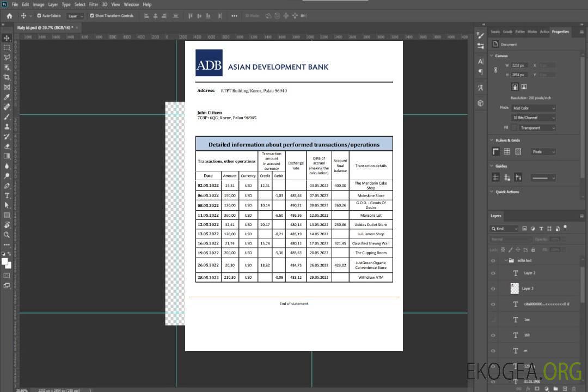The width and height of the screenshot is (588, 392).
Task: Pick the Zoom tool magnifier
Action: tap(7, 235)
